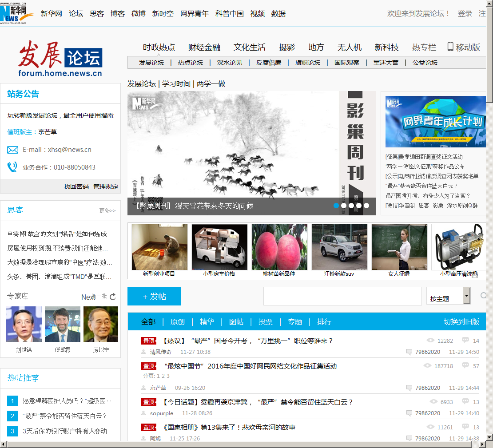493x448 pixels.
Task: Click the photo of expert 刘世锦
Action: (x=24, y=324)
